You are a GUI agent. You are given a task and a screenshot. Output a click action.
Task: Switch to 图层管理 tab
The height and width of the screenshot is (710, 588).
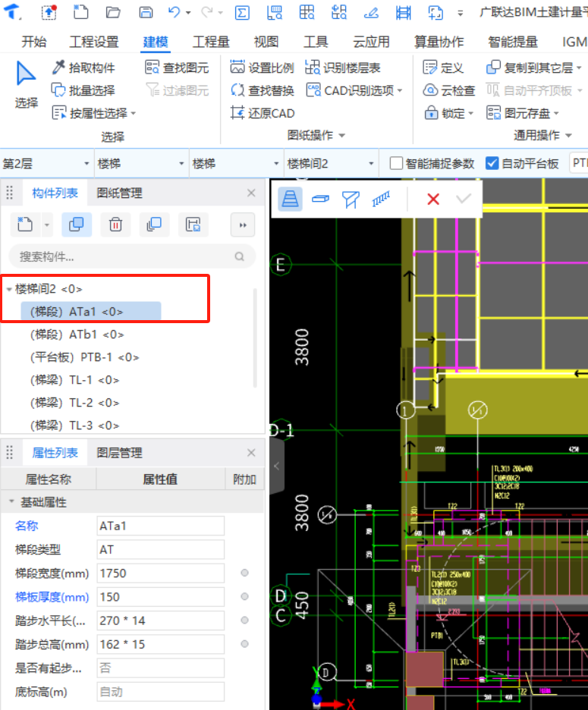120,453
